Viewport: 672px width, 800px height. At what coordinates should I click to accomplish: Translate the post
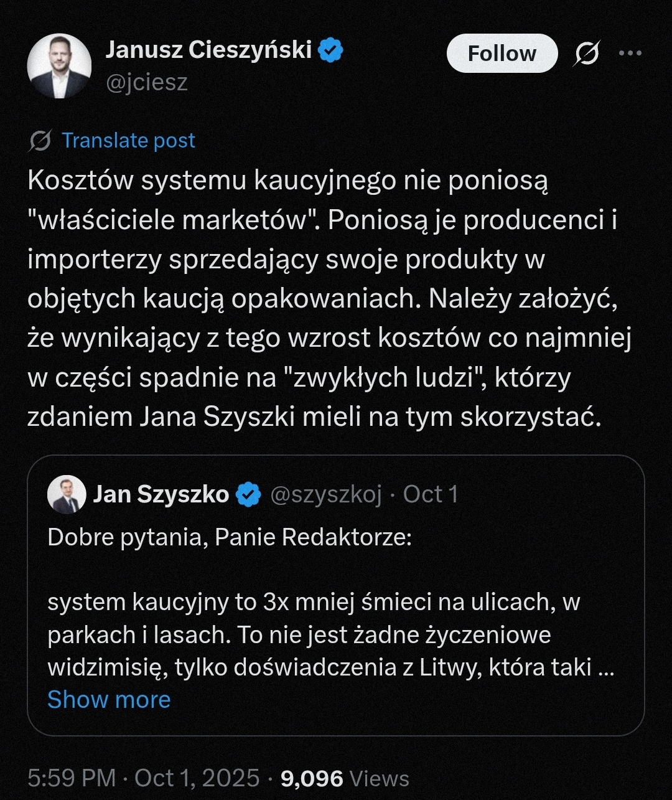tap(128, 141)
